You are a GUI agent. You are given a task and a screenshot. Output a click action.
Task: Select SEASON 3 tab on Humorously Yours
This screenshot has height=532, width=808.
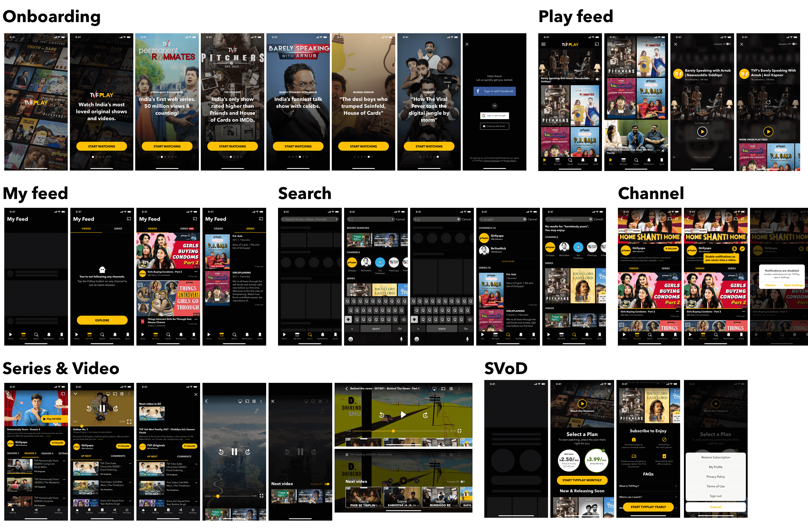coord(47,453)
